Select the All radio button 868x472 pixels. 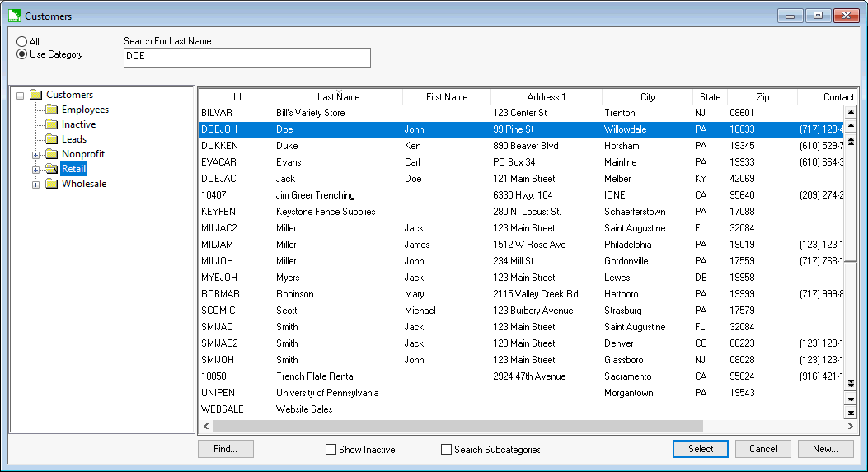pos(22,42)
